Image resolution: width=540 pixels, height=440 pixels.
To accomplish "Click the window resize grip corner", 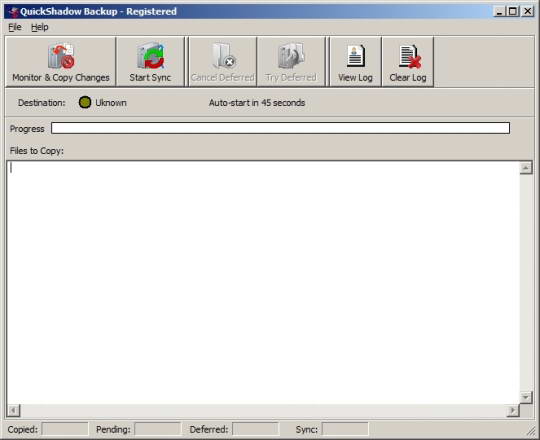I will pos(532,432).
